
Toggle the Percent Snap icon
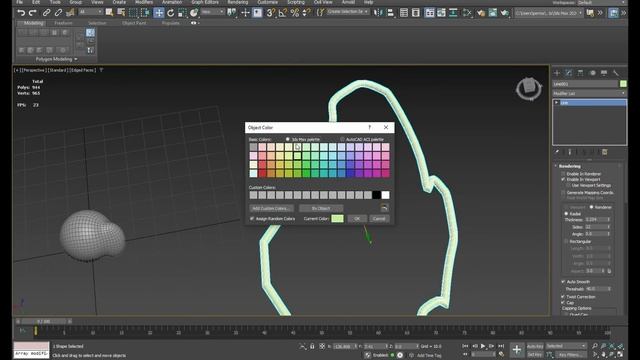(294, 13)
